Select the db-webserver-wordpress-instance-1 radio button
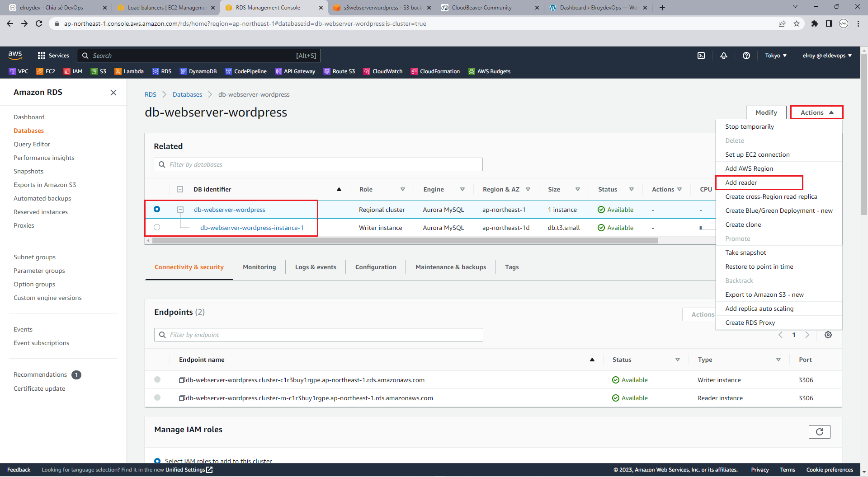Viewport: 868px width, 477px height. point(157,227)
